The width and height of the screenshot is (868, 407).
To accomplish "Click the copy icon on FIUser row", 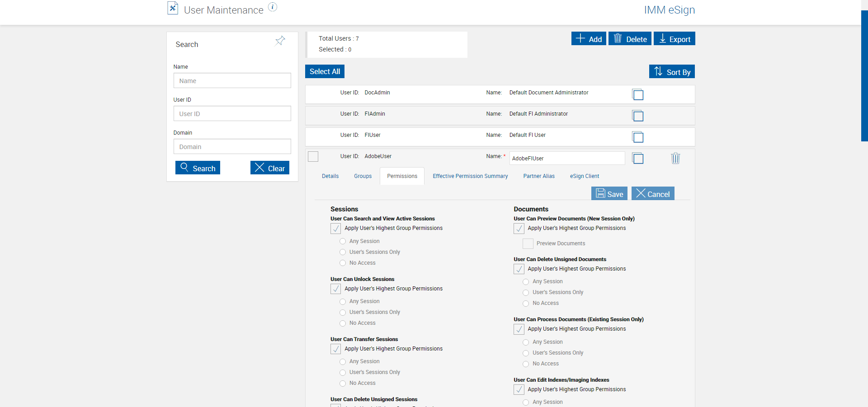I will (x=638, y=137).
